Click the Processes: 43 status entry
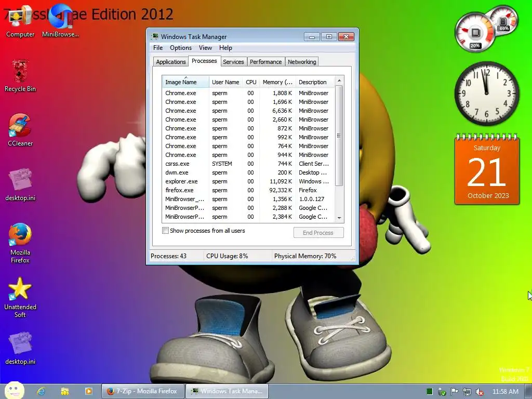The width and height of the screenshot is (532, 399). pos(169,256)
